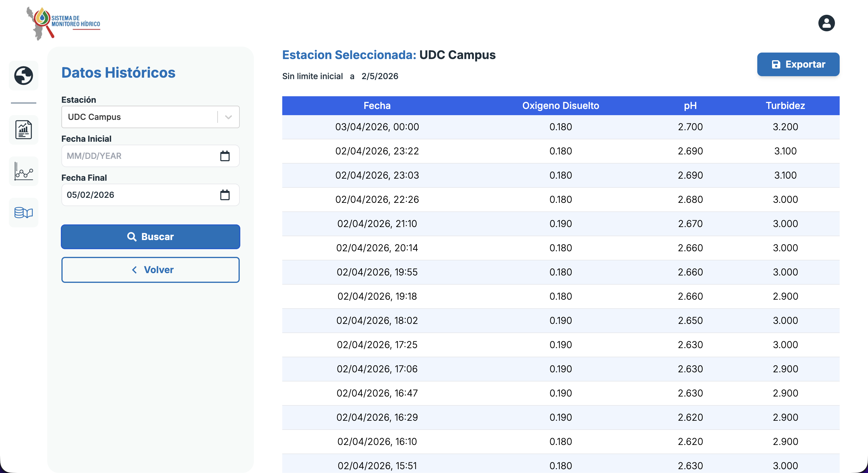
Task: Open the report document sidebar icon
Action: [24, 130]
